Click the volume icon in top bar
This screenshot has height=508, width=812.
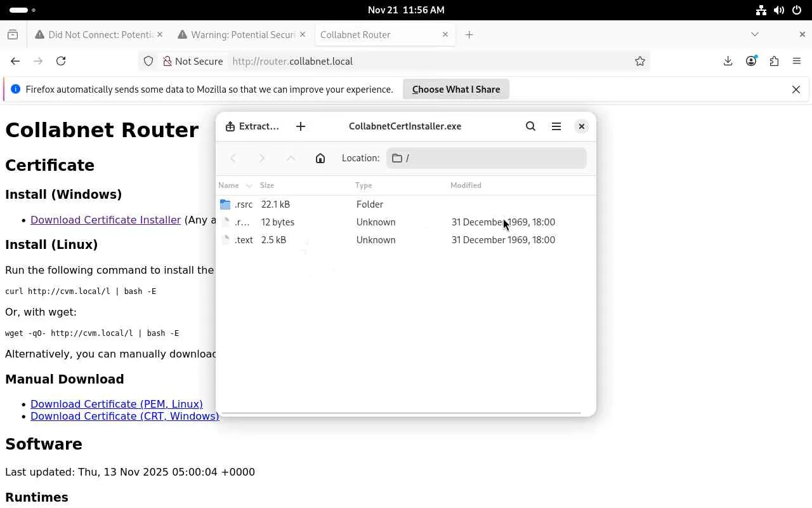tap(779, 10)
